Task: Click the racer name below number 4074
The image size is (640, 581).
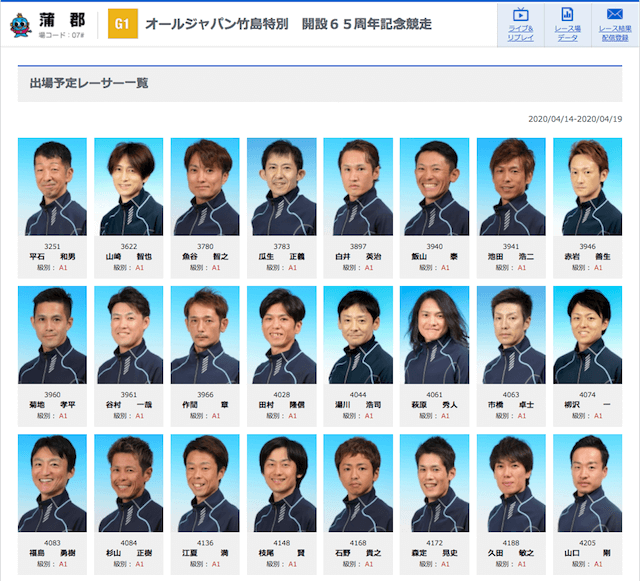Action: [x=587, y=405]
